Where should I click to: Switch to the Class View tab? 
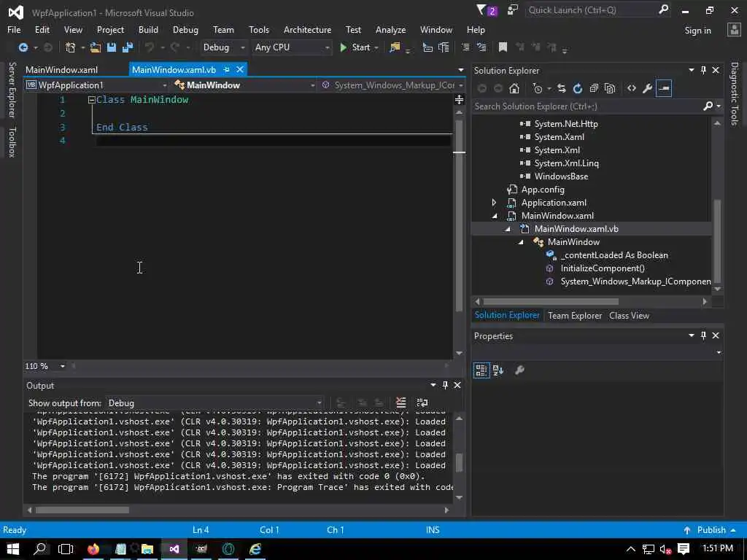pyautogui.click(x=629, y=315)
